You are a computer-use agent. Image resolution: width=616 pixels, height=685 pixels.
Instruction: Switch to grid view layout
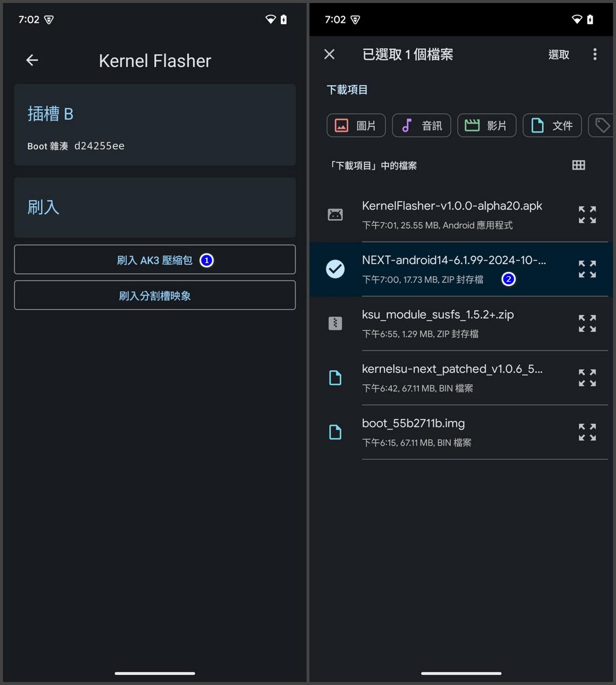click(x=578, y=165)
